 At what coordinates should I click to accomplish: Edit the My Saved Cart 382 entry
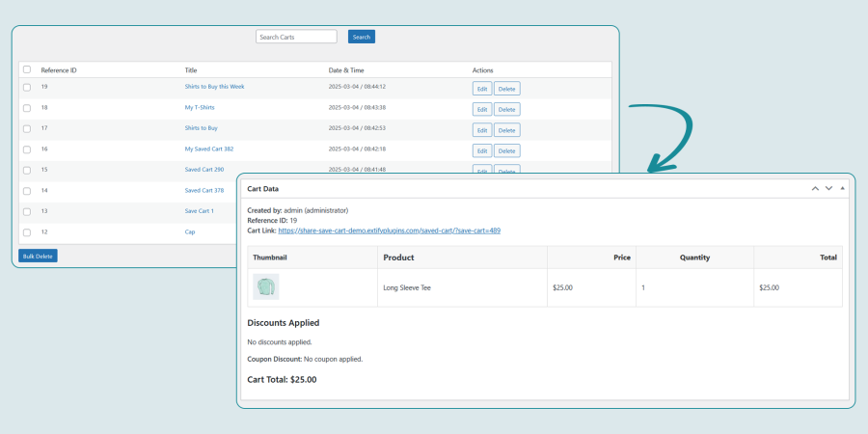point(481,150)
